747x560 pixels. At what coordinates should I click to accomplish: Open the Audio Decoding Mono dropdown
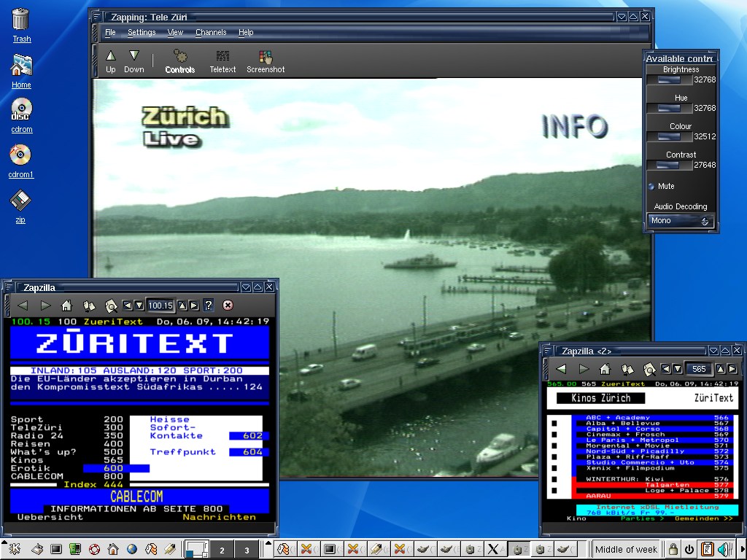(x=681, y=221)
